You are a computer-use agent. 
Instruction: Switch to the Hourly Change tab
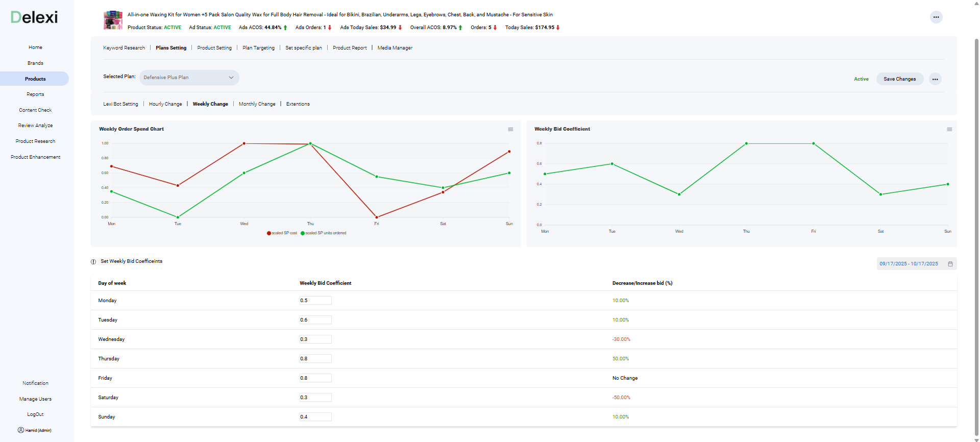(x=165, y=104)
